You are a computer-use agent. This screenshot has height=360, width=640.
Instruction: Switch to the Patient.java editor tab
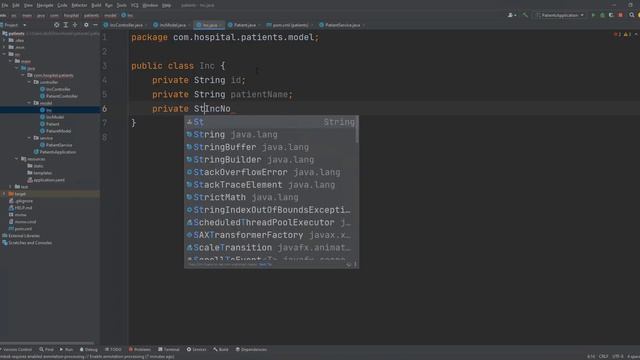point(243,25)
